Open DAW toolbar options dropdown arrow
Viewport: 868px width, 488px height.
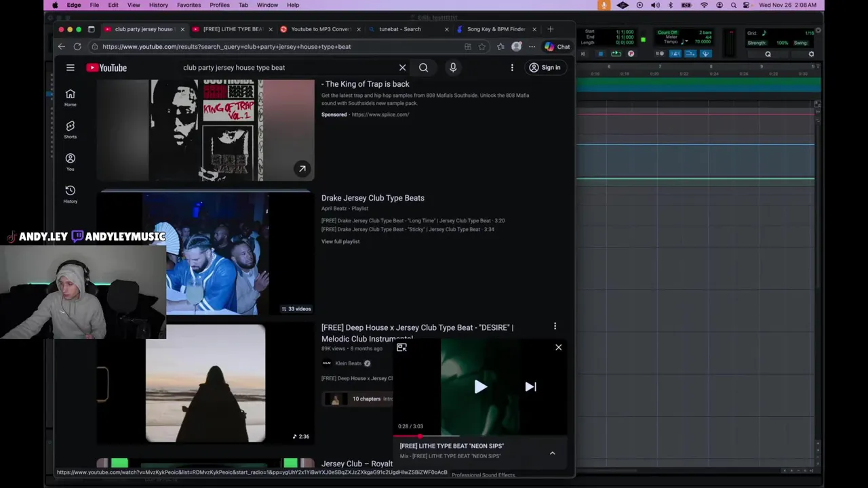point(818,30)
